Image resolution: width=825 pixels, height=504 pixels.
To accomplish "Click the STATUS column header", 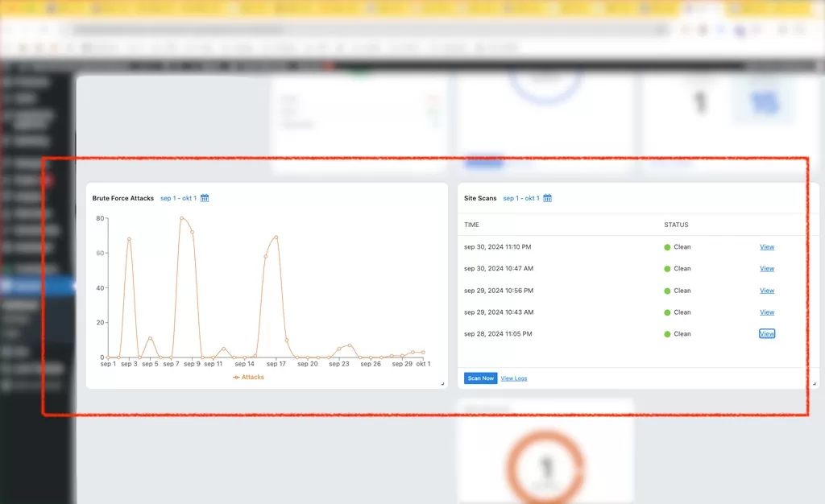I will pos(676,225).
